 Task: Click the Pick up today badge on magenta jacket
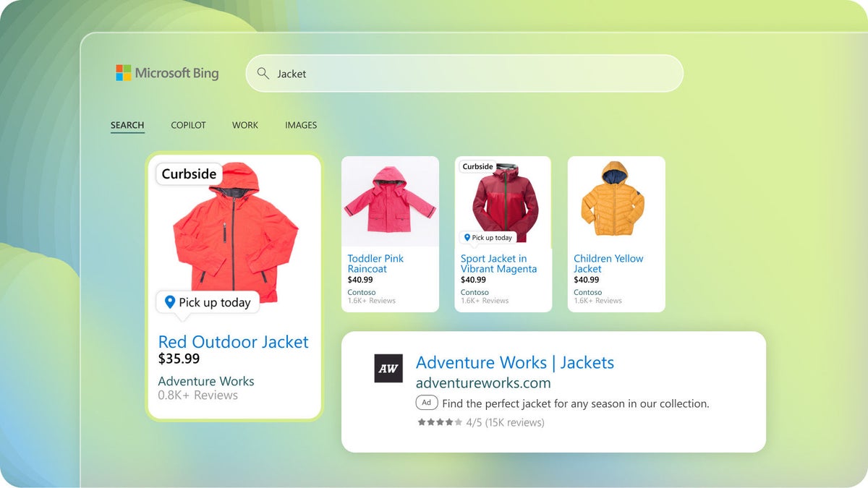(488, 237)
